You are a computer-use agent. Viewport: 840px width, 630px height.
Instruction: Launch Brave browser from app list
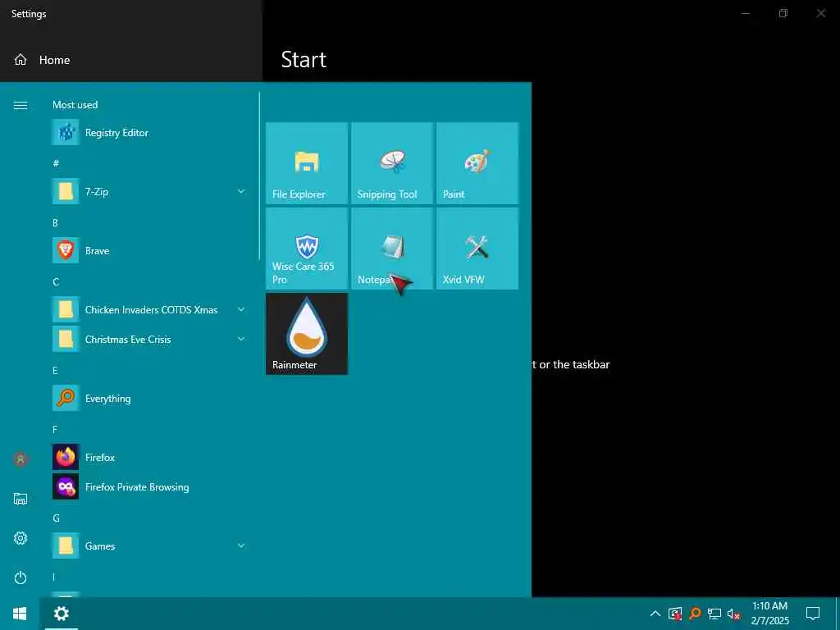pyautogui.click(x=148, y=251)
